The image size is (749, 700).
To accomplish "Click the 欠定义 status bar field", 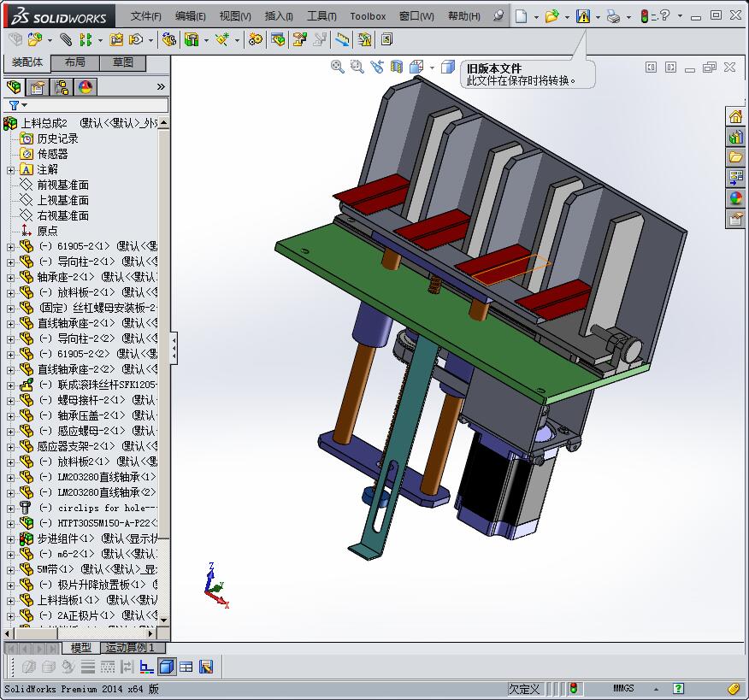I will (x=524, y=689).
